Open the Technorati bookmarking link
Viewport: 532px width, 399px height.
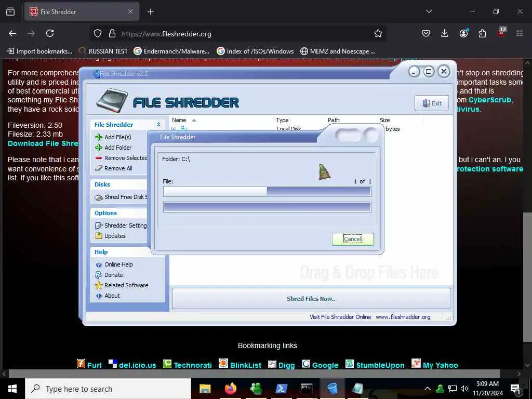[x=193, y=365]
